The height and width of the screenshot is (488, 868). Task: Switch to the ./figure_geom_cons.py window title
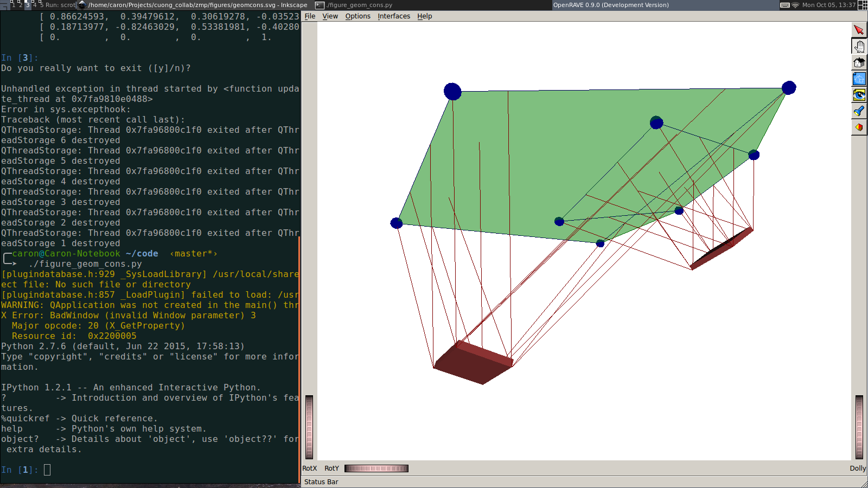[360, 5]
